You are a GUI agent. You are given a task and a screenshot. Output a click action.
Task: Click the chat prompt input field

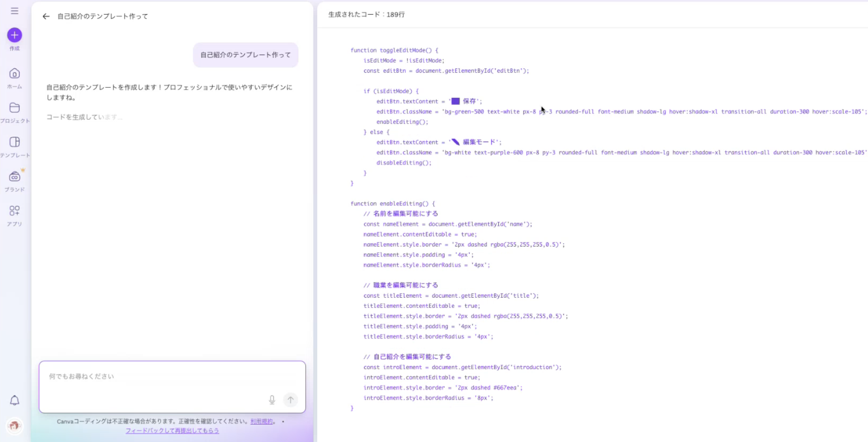pos(172,387)
